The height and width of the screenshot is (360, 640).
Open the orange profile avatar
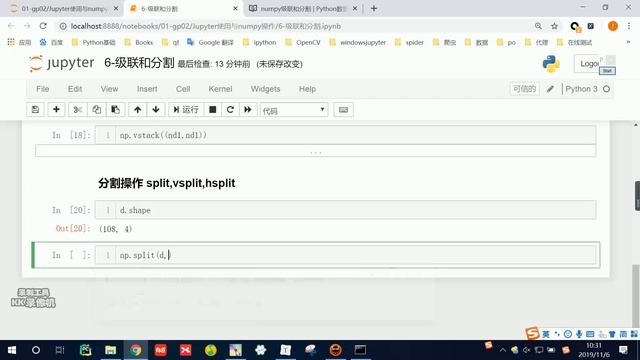[613, 26]
